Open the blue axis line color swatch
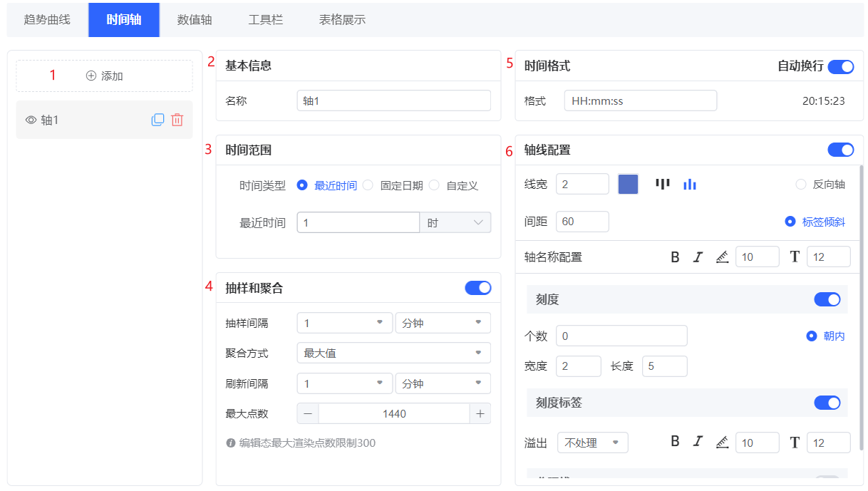Viewport: 868px width, 491px height. [628, 185]
